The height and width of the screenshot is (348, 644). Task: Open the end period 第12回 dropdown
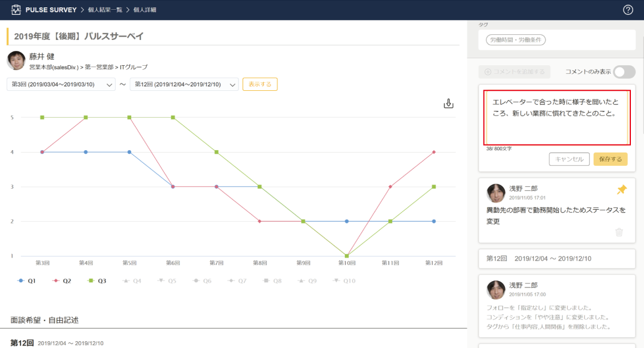pyautogui.click(x=184, y=85)
